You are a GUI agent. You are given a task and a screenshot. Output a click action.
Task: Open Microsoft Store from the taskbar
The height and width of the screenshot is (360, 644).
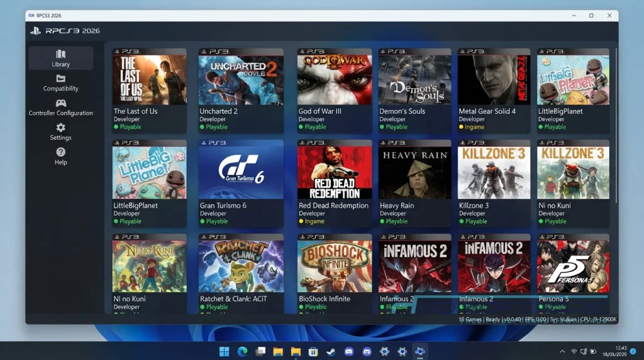pyautogui.click(x=313, y=351)
